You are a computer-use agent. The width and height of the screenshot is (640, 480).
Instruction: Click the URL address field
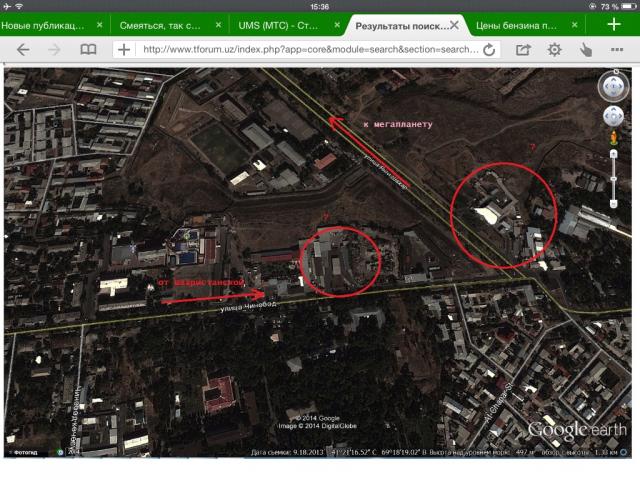310,49
